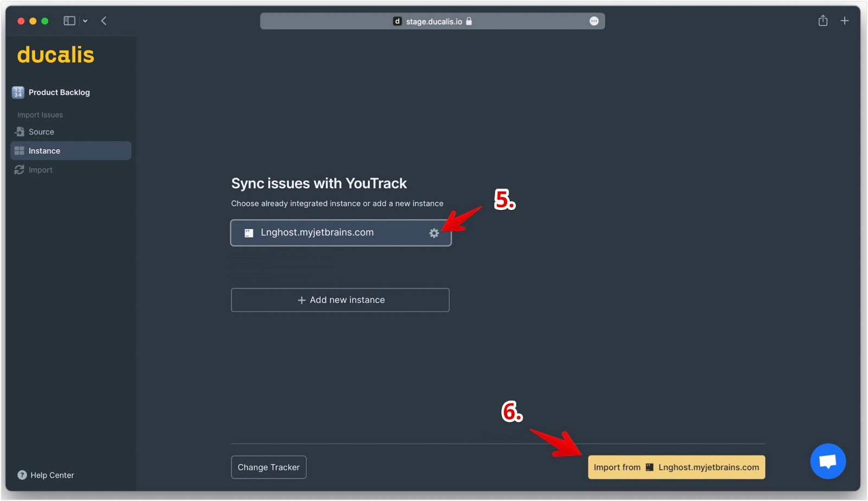Expand the sidebar options dropdown arrow
This screenshot has width=868, height=501.
[x=85, y=21]
